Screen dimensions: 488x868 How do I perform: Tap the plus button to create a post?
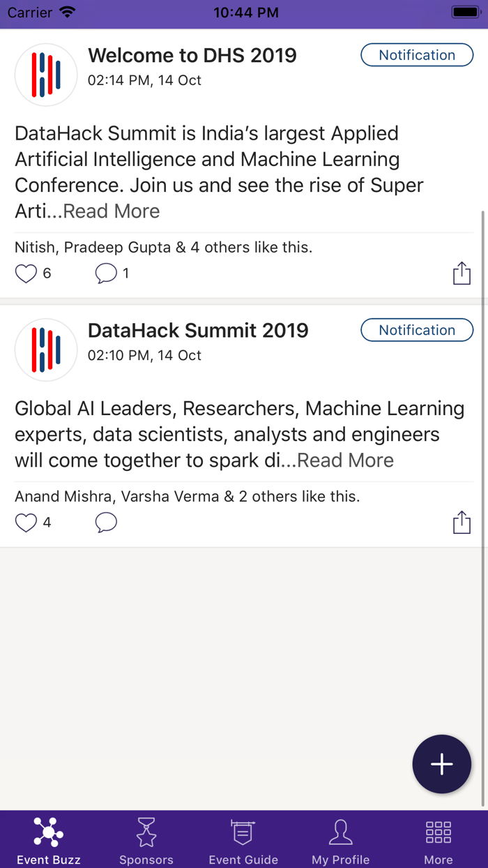[x=441, y=764]
